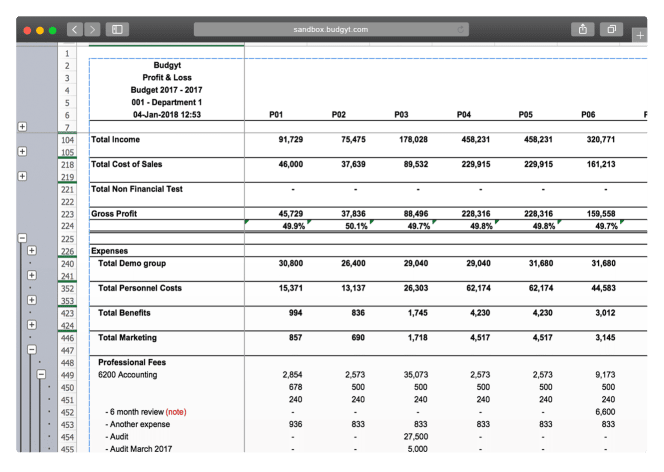
Task: Select the Total Personnel Costs cell
Action: (x=140, y=288)
